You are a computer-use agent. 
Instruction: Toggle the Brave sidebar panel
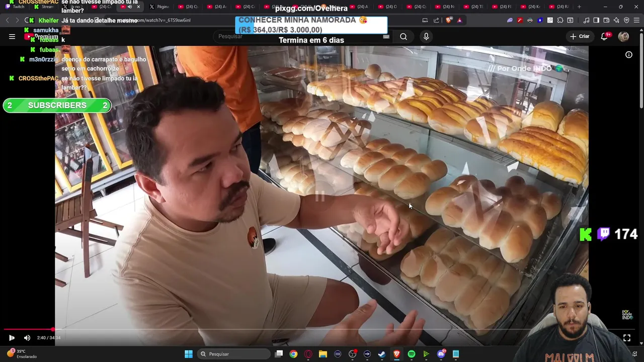click(596, 20)
